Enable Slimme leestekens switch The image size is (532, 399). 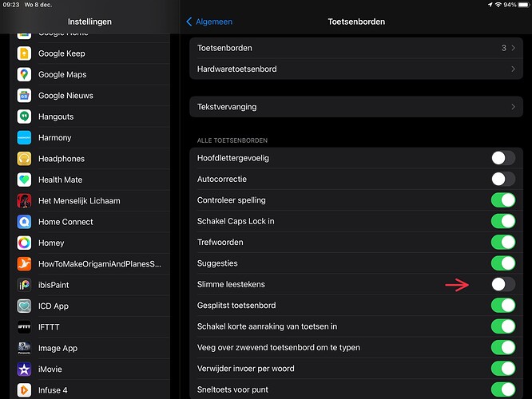(503, 284)
